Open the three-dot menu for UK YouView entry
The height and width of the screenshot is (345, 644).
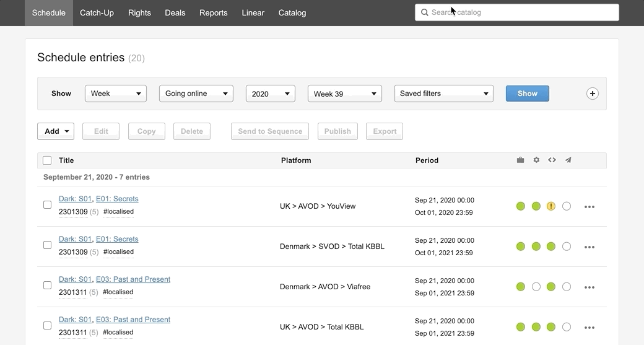click(590, 207)
